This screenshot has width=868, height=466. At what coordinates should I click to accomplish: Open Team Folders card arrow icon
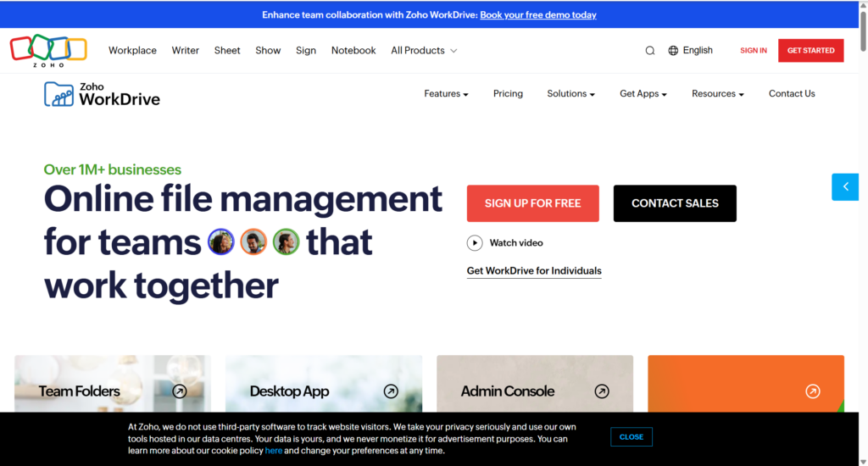[x=180, y=391]
